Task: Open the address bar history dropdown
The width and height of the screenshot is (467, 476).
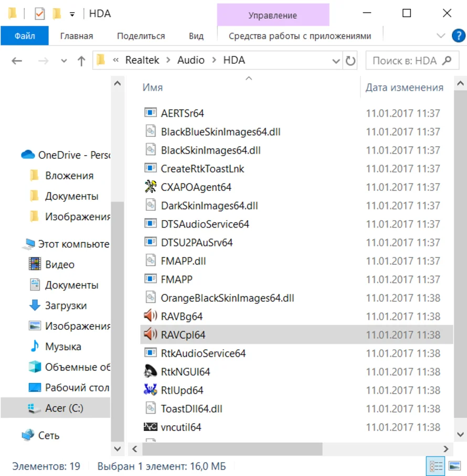Action: click(336, 61)
